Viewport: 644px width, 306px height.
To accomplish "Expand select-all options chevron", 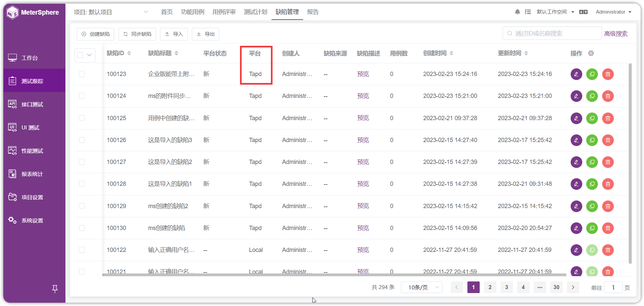I will (89, 55).
